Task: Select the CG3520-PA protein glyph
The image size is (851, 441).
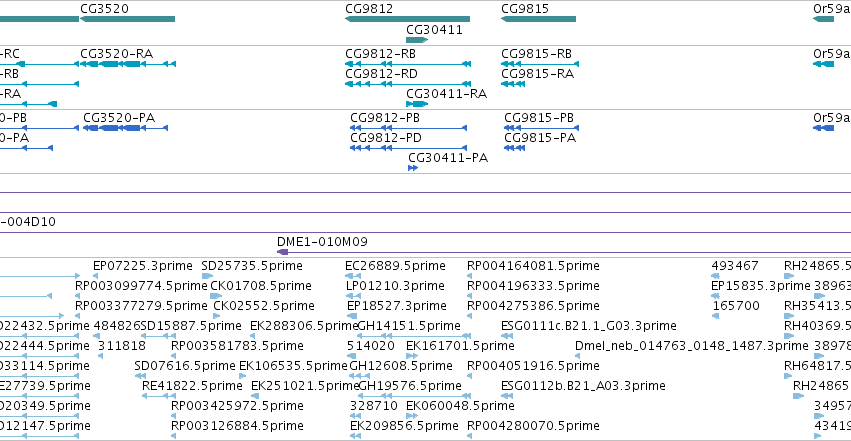Action: click(125, 128)
